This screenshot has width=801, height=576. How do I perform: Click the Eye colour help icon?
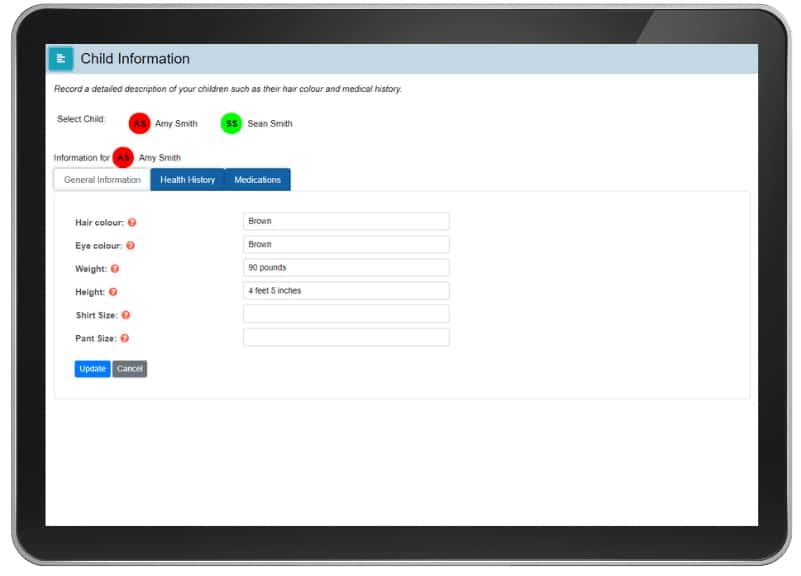coord(130,245)
